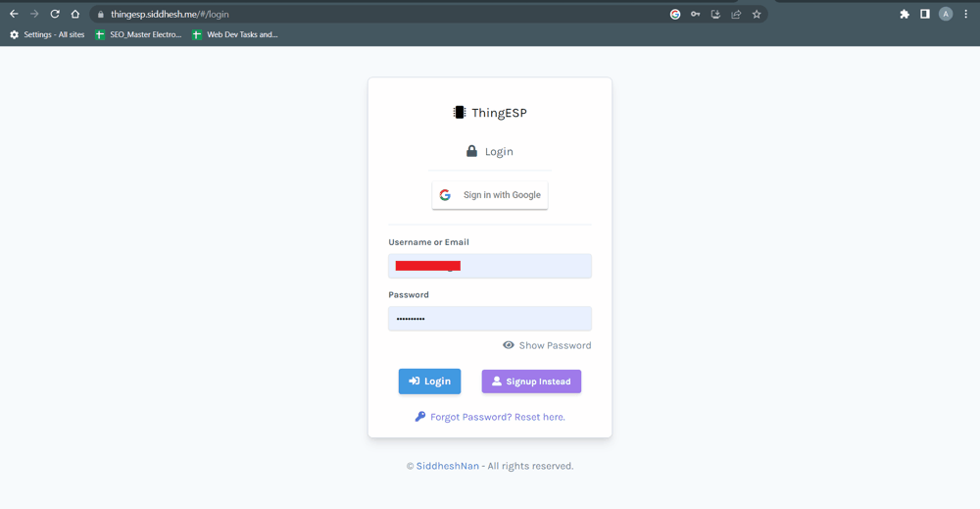The height and width of the screenshot is (509, 980).
Task: Click the ThingESP chip logo
Action: (x=459, y=113)
